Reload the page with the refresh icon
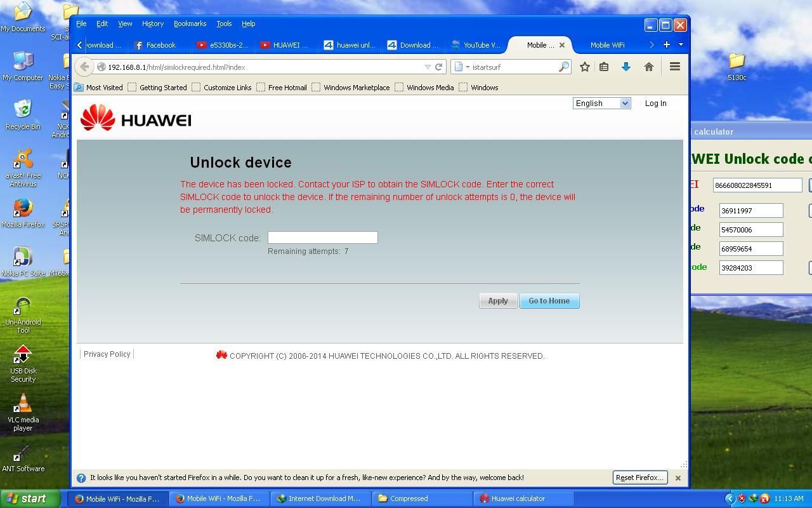The height and width of the screenshot is (508, 812). coord(438,67)
